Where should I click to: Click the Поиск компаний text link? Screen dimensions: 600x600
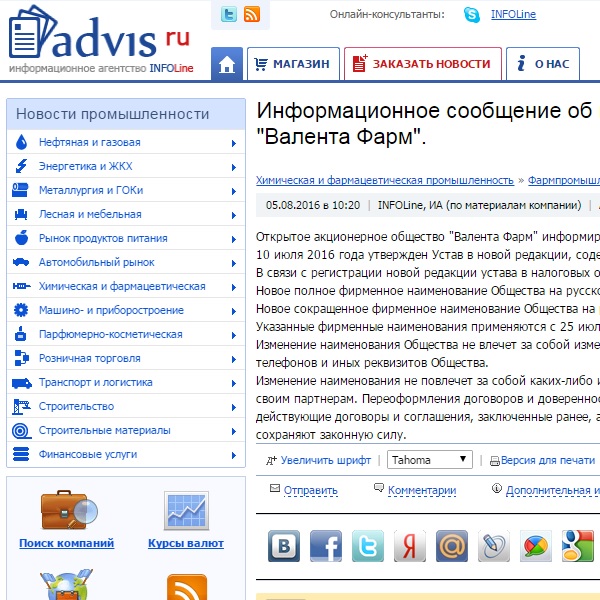tap(67, 543)
